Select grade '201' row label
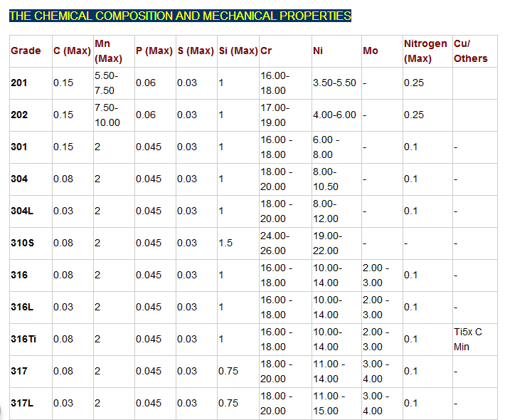The height and width of the screenshot is (420, 532). coord(18,83)
